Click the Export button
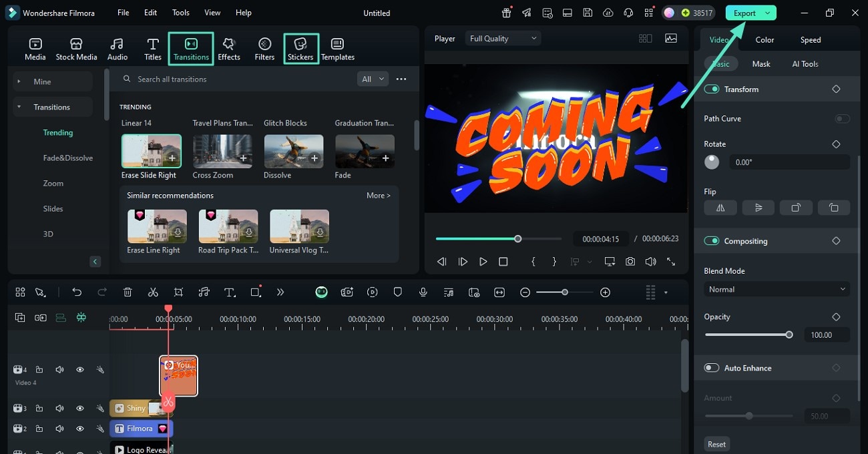 coord(744,13)
